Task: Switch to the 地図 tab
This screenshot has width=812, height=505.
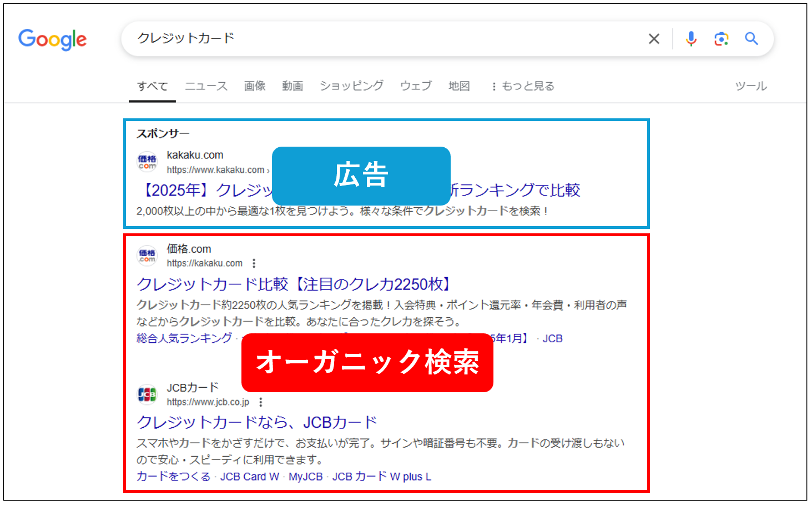Action: [x=459, y=86]
